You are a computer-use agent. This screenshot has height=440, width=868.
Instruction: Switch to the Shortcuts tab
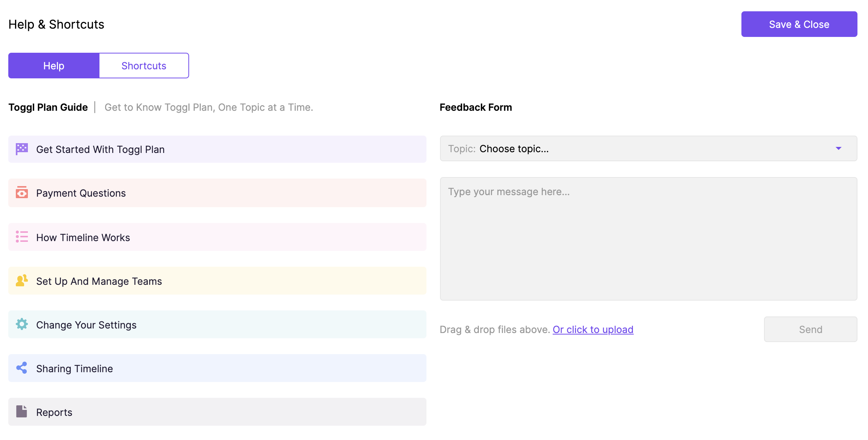click(144, 65)
